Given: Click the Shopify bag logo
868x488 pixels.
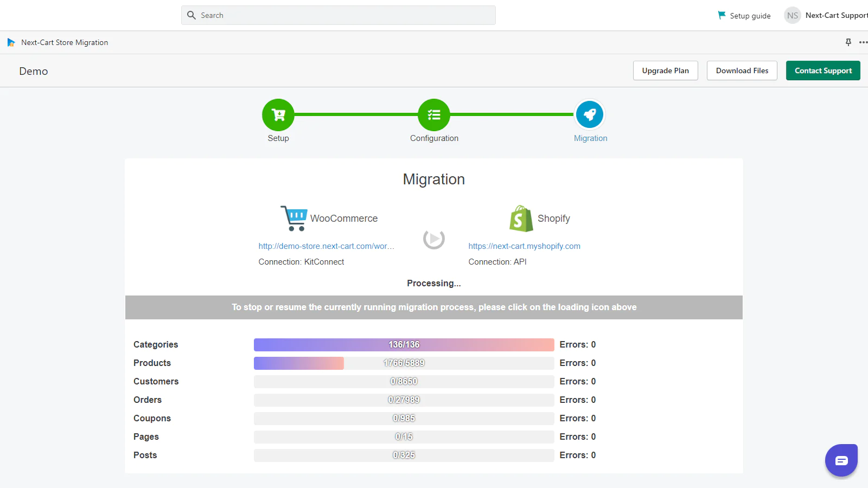Looking at the screenshot, I should point(521,219).
